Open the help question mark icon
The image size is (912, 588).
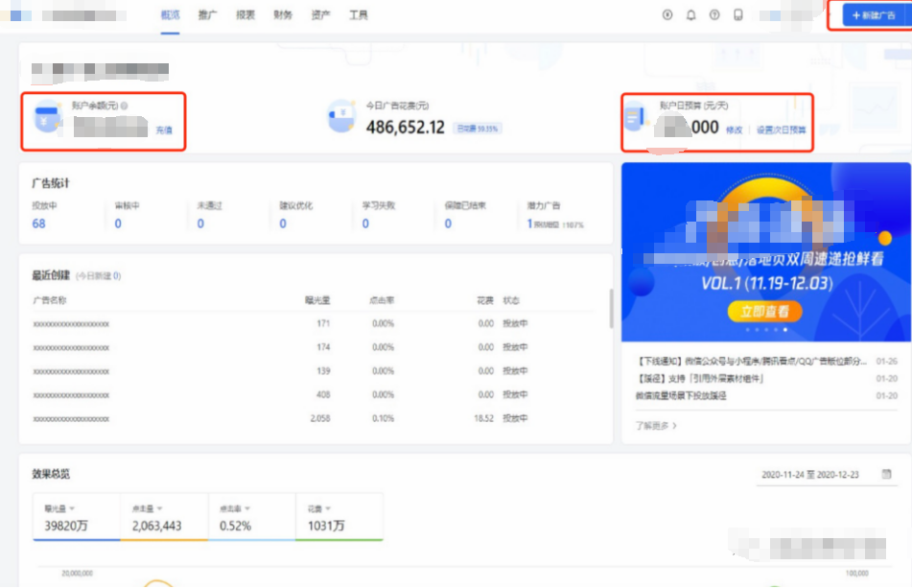click(x=714, y=15)
